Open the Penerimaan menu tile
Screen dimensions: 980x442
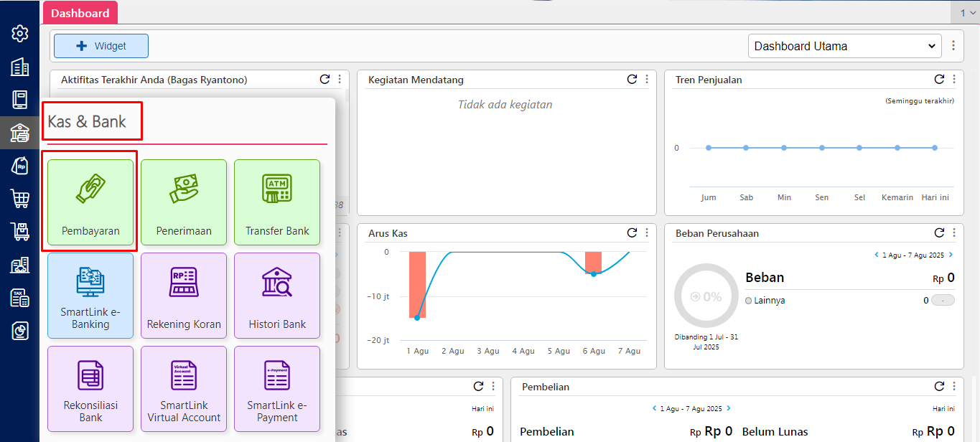[184, 202]
